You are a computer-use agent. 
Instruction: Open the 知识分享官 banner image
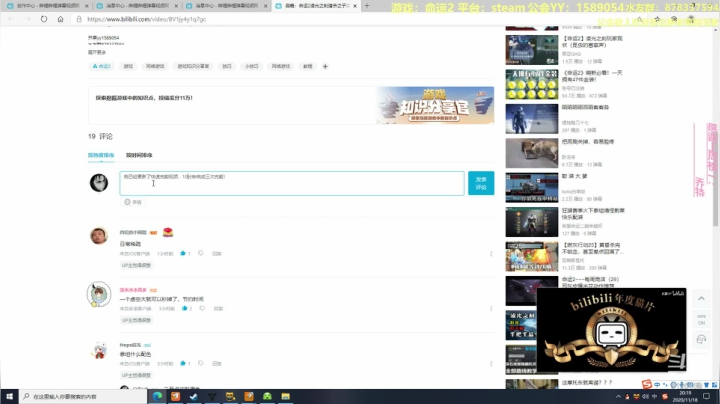(x=435, y=105)
